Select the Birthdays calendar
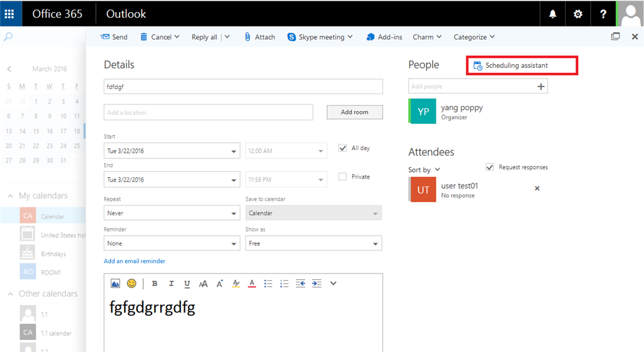Viewport: 644px width, 352px height. click(43, 253)
